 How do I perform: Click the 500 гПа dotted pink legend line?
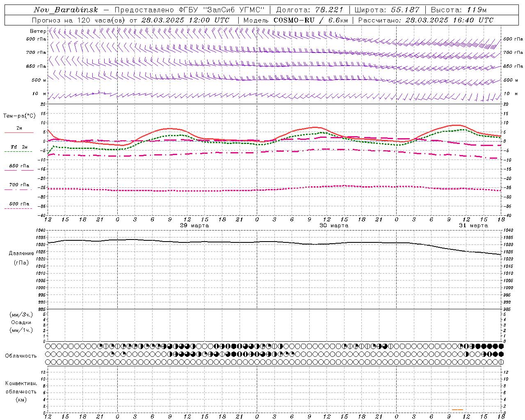[x=18, y=208]
